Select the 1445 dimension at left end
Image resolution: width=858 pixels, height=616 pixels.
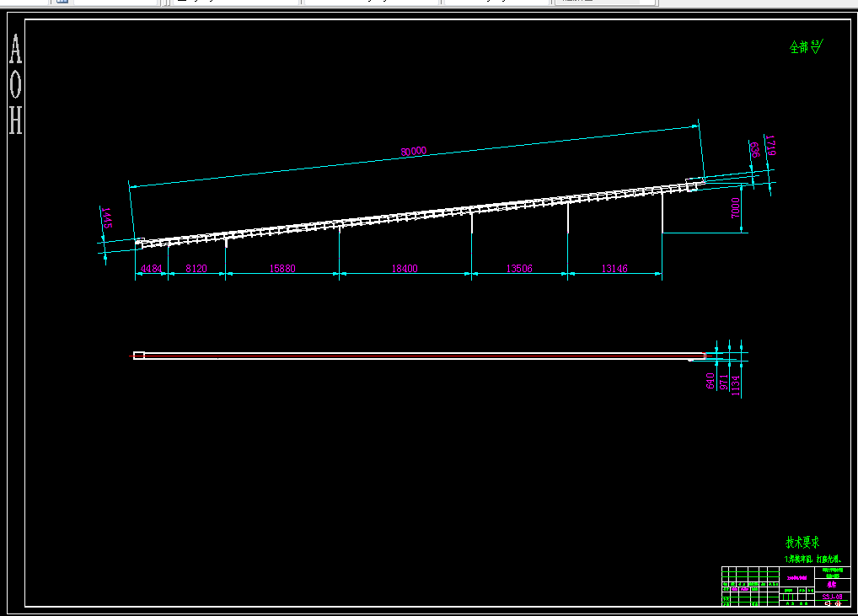coord(107,217)
